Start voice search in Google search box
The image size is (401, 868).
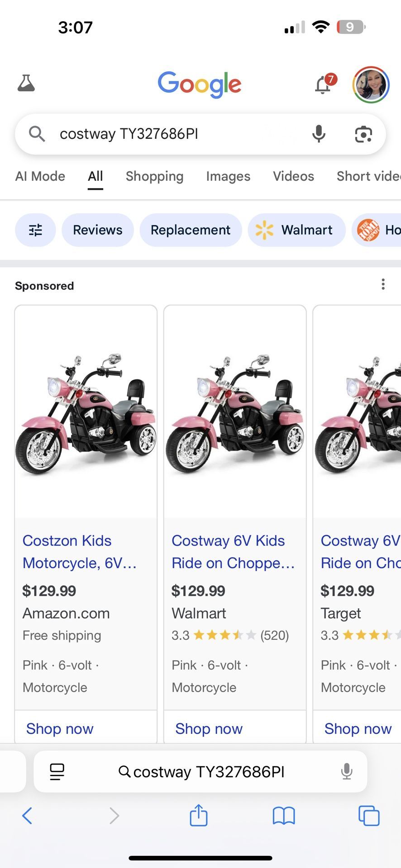(x=319, y=134)
